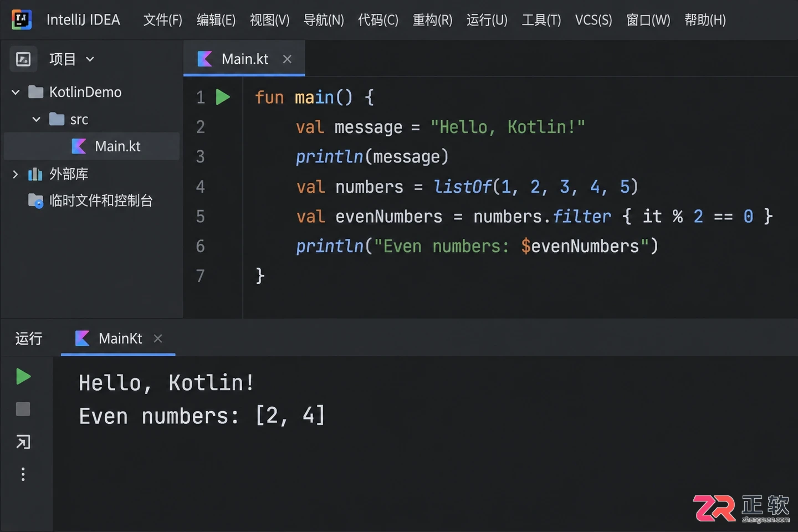Click the Hello, Kotlin! console output line
This screenshot has width=798, height=532.
[x=167, y=383]
